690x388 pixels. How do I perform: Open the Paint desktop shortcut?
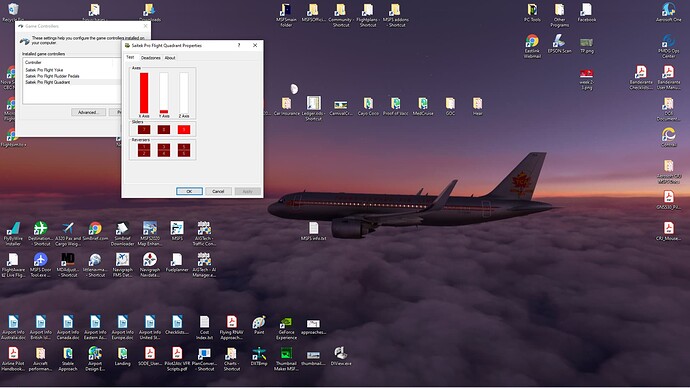[x=259, y=326]
